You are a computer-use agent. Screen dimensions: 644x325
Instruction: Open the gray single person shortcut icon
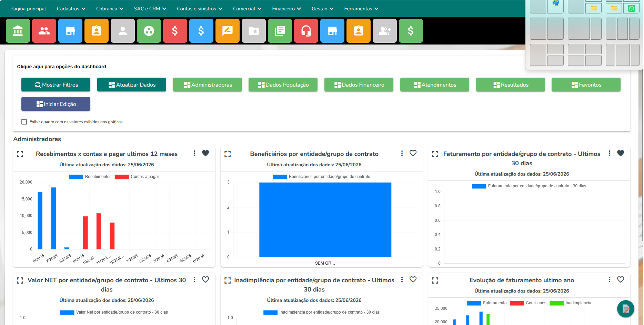123,31
